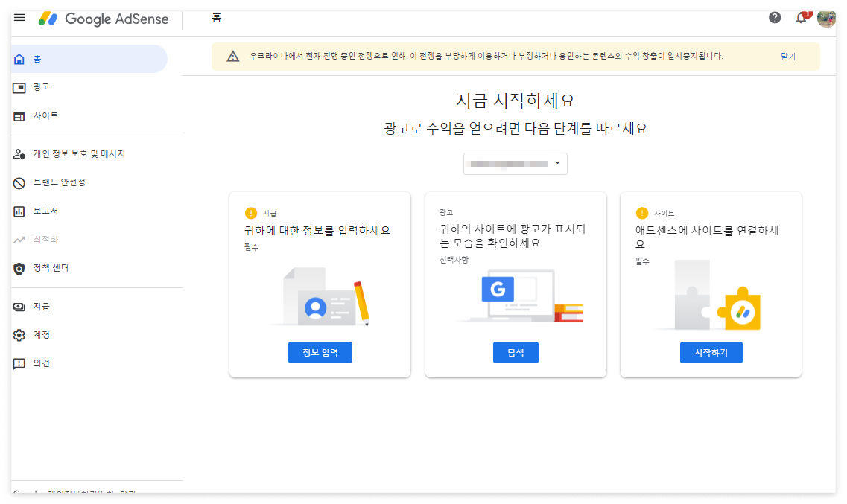The height and width of the screenshot is (504, 847).
Task: Click the brand safety block icon
Action: pos(19,183)
